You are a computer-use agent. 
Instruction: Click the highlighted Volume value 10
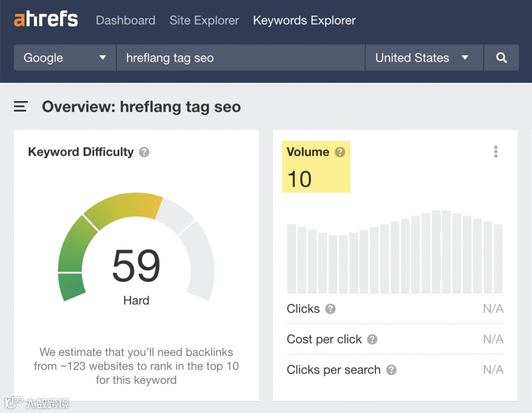pyautogui.click(x=299, y=179)
